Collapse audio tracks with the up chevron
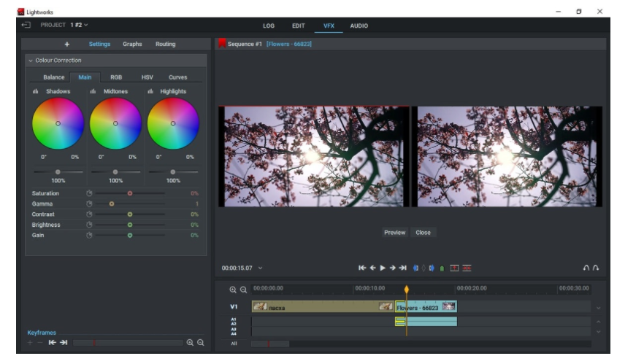 click(x=598, y=322)
